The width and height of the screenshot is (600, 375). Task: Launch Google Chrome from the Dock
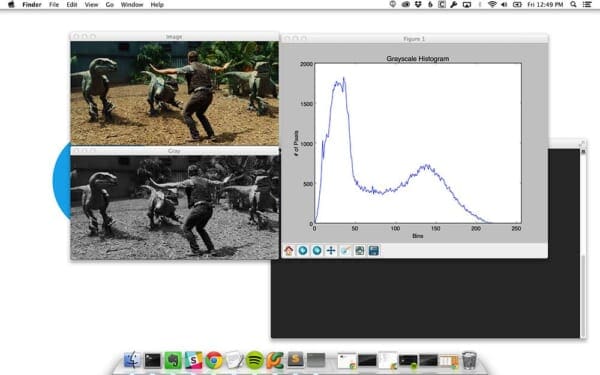pos(214,360)
